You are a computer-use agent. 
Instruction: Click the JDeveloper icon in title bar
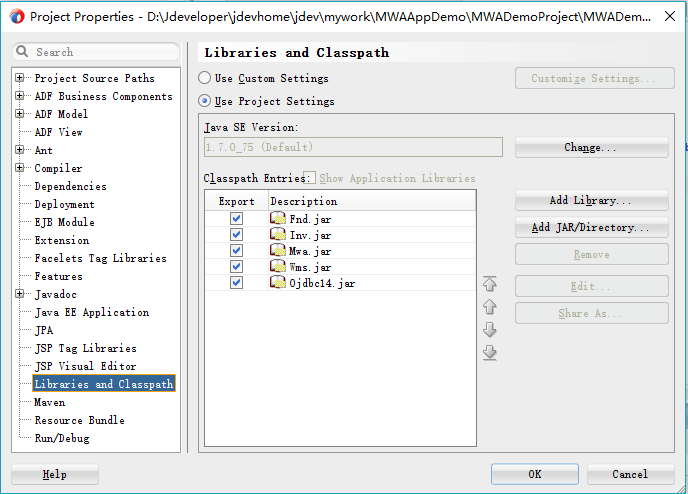click(x=17, y=17)
